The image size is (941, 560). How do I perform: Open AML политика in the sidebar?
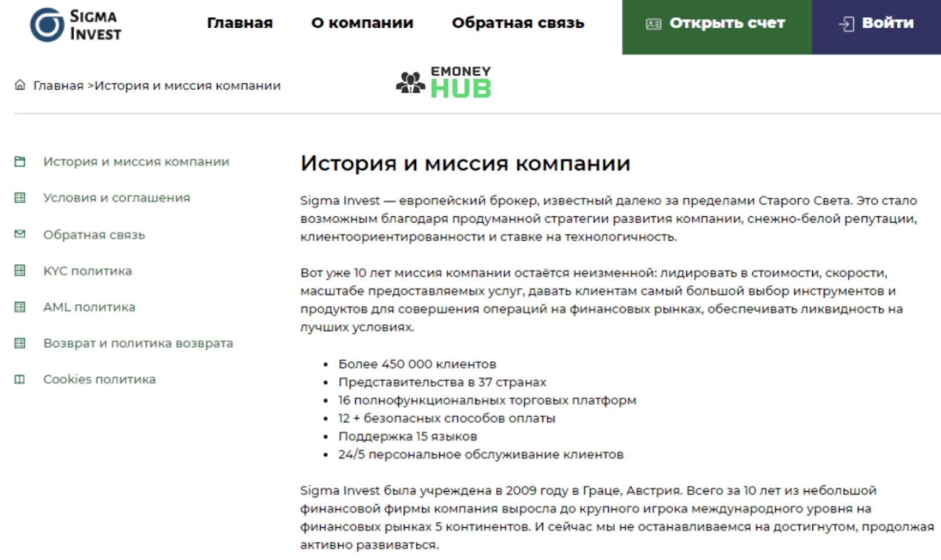click(x=89, y=307)
